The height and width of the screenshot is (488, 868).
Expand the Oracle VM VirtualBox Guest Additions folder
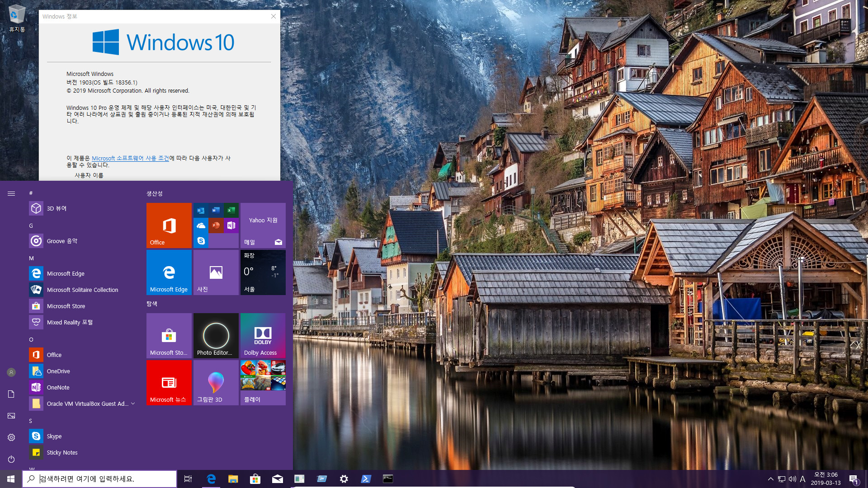[x=81, y=404]
